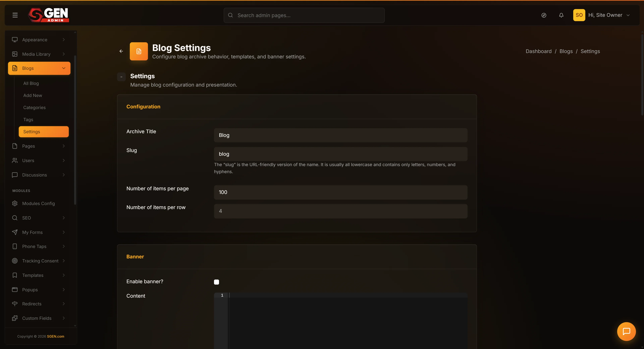Open the hamburger menu icon
The image size is (644, 349).
[x=15, y=15]
